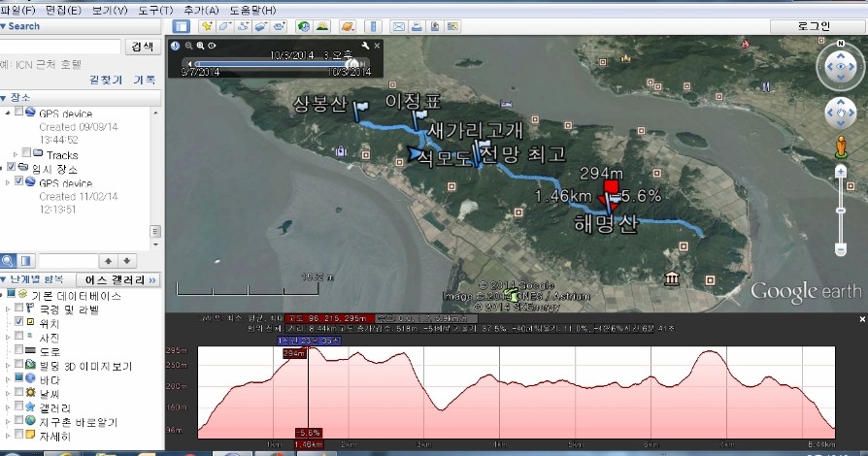Move selected place up with arrow button
Screen dimensions: 868x456
(109, 261)
